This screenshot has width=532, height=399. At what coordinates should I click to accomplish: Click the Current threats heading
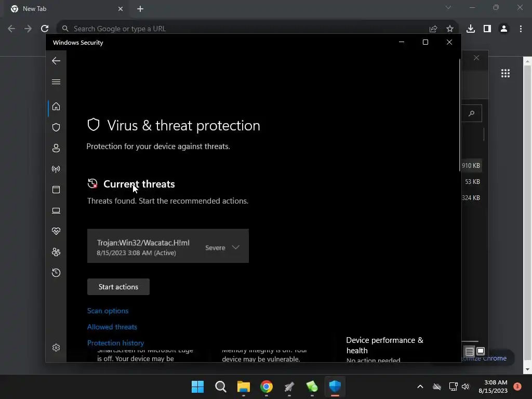[x=139, y=184]
